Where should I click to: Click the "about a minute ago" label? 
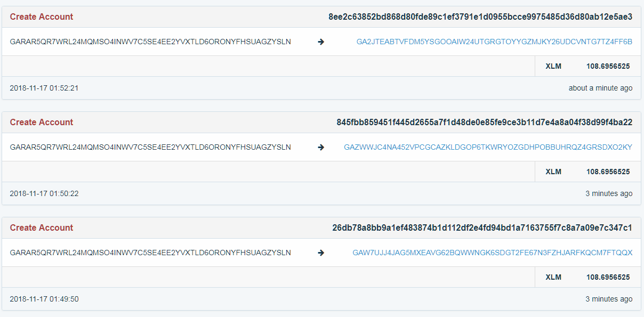point(600,88)
